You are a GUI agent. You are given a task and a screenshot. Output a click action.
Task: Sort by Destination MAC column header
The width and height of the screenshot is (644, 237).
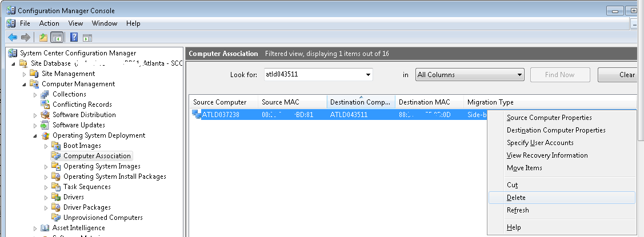[430, 102]
